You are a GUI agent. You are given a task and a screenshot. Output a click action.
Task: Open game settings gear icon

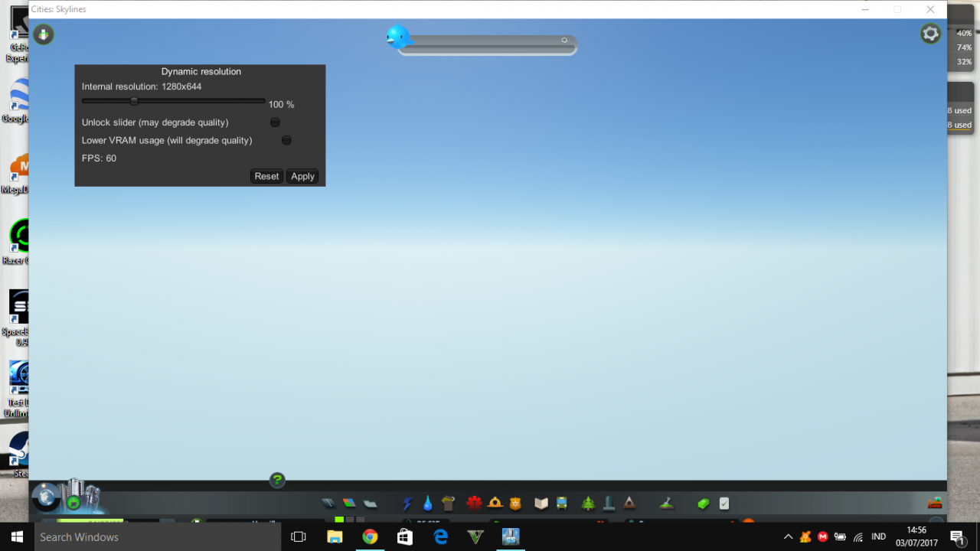point(930,34)
